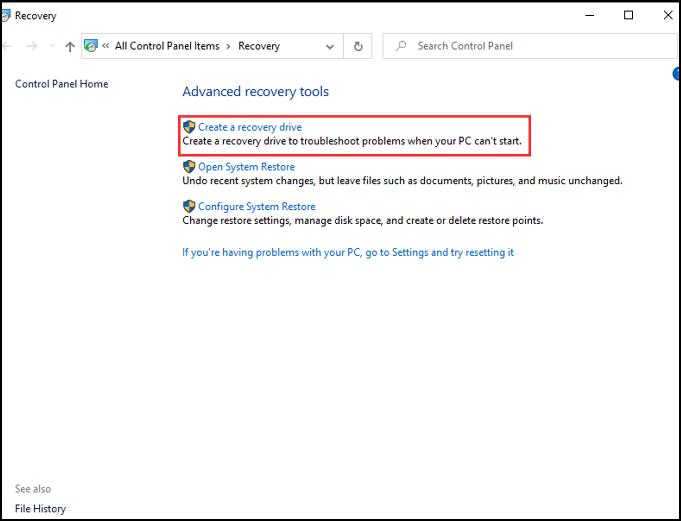681x521 pixels.
Task: Open Configure System Restore
Action: click(x=257, y=207)
